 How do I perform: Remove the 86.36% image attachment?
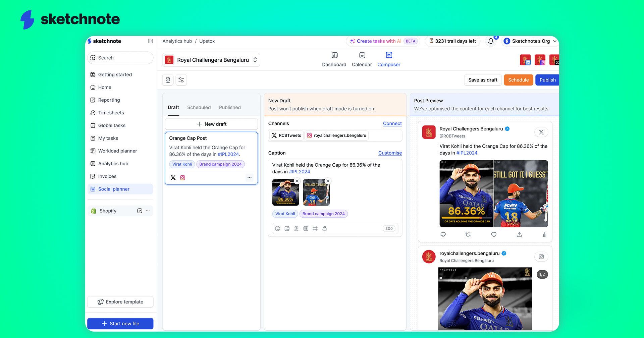click(297, 181)
